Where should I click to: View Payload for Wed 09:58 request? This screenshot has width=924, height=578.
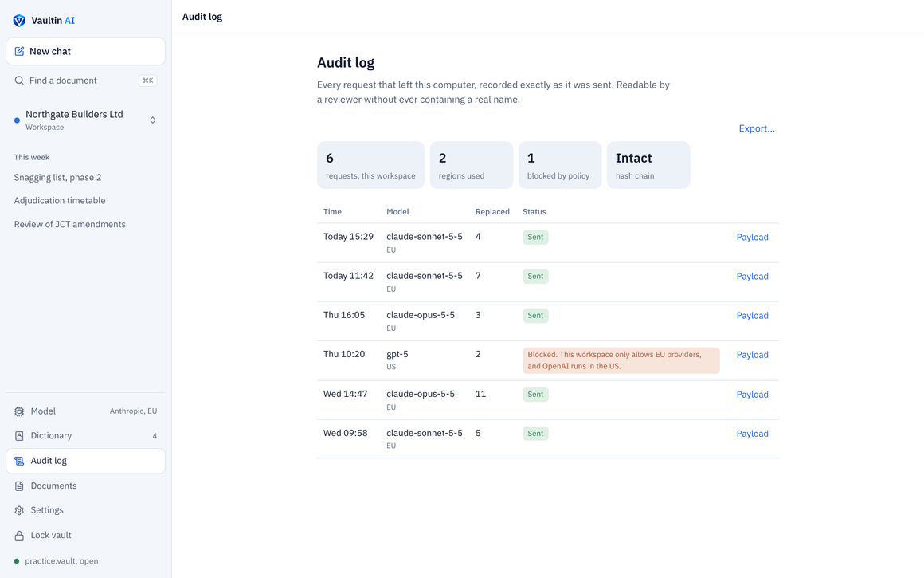coord(752,434)
